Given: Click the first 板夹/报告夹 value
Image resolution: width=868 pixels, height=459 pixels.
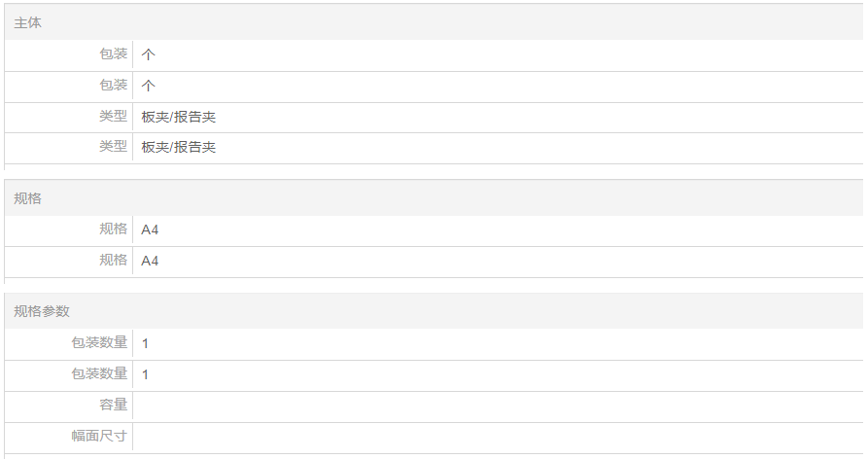Looking at the screenshot, I should [x=178, y=117].
